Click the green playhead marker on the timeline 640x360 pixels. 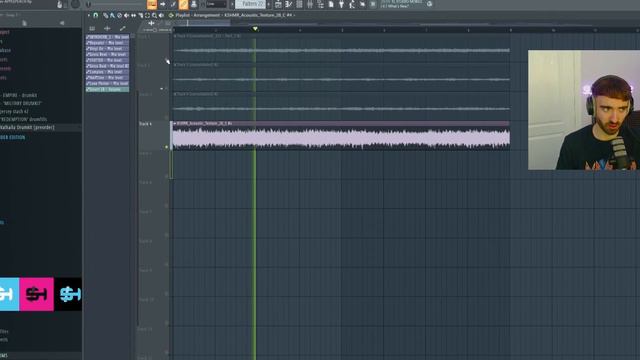coord(255,29)
